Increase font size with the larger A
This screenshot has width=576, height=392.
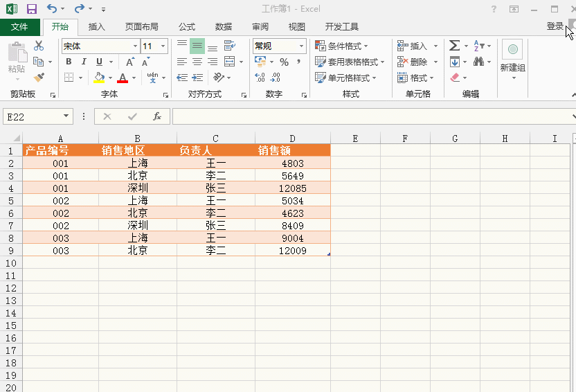click(x=129, y=62)
